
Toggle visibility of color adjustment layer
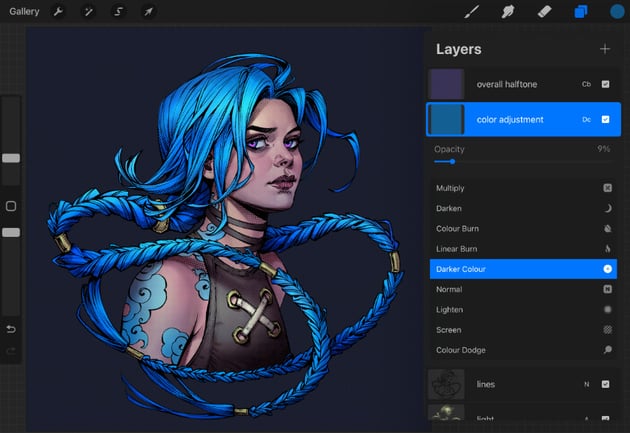click(605, 119)
